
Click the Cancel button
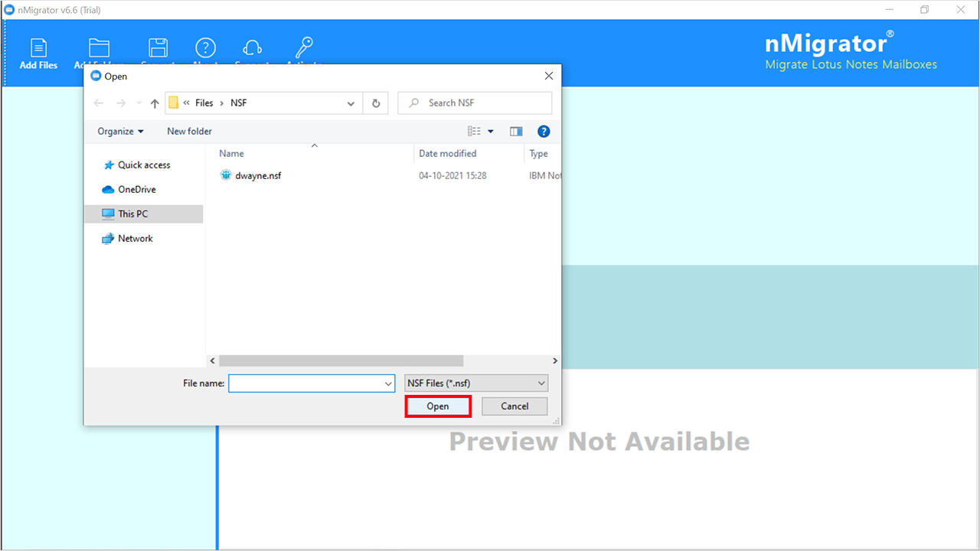coord(514,406)
